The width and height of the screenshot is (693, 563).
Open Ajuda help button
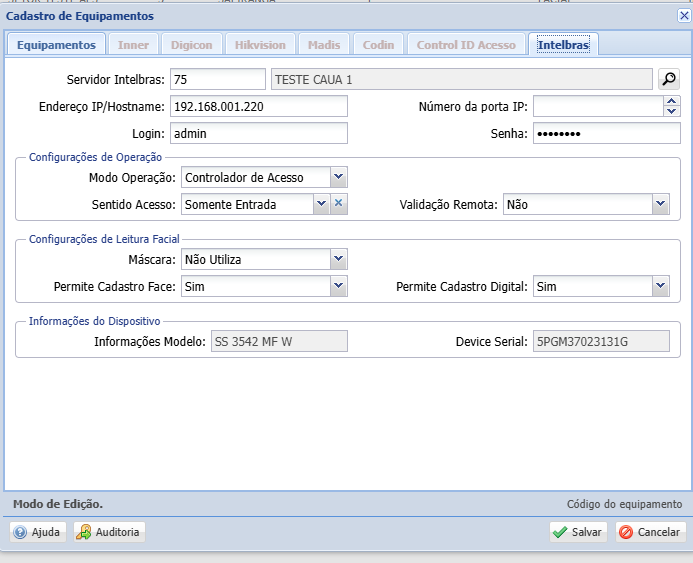(38, 532)
